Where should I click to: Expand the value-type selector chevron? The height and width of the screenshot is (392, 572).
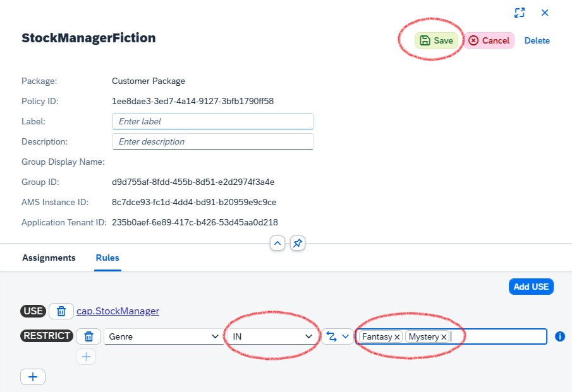(x=345, y=336)
